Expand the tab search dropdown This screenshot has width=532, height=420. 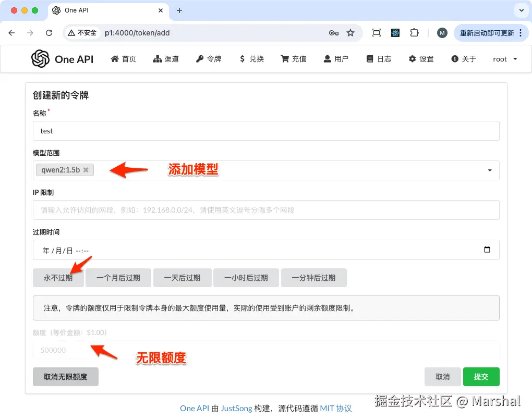click(x=521, y=10)
